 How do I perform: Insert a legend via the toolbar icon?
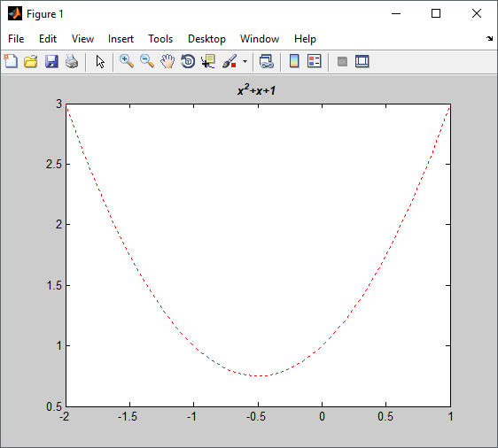315,61
